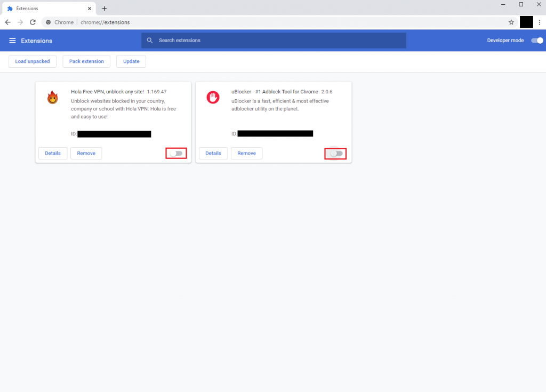Disable Developer mode toggle
The image size is (546, 392).
[537, 41]
